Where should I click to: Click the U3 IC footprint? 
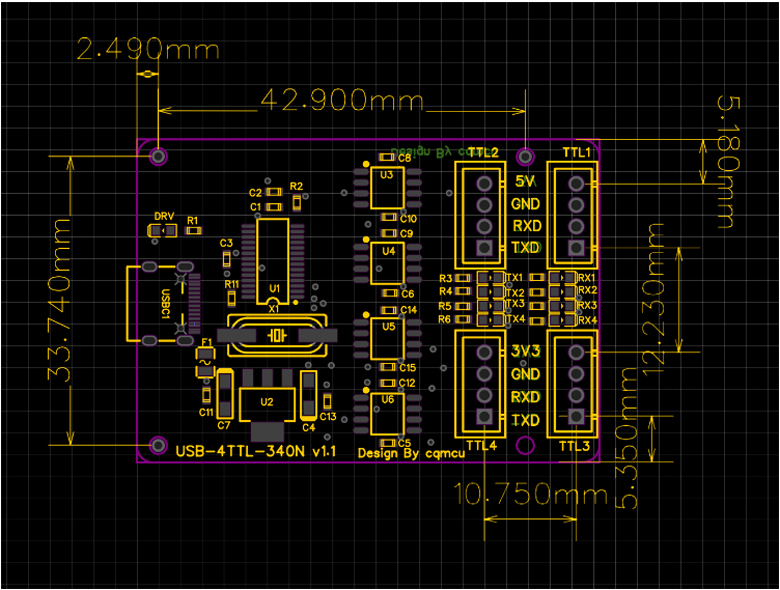[387, 187]
